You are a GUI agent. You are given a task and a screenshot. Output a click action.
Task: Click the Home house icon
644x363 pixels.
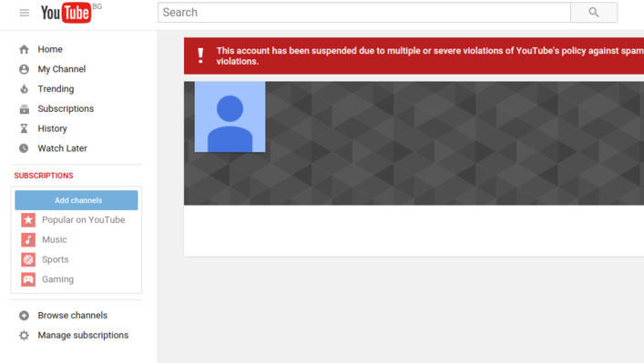click(24, 49)
